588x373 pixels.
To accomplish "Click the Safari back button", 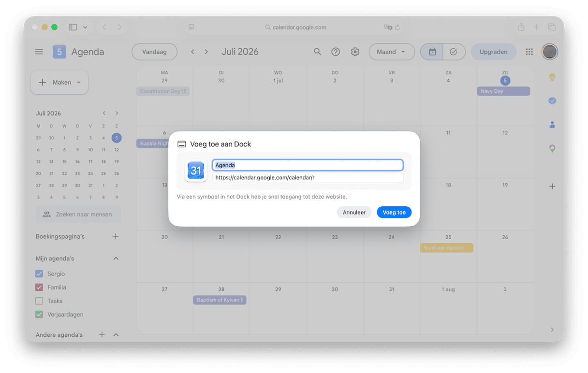I will point(104,28).
